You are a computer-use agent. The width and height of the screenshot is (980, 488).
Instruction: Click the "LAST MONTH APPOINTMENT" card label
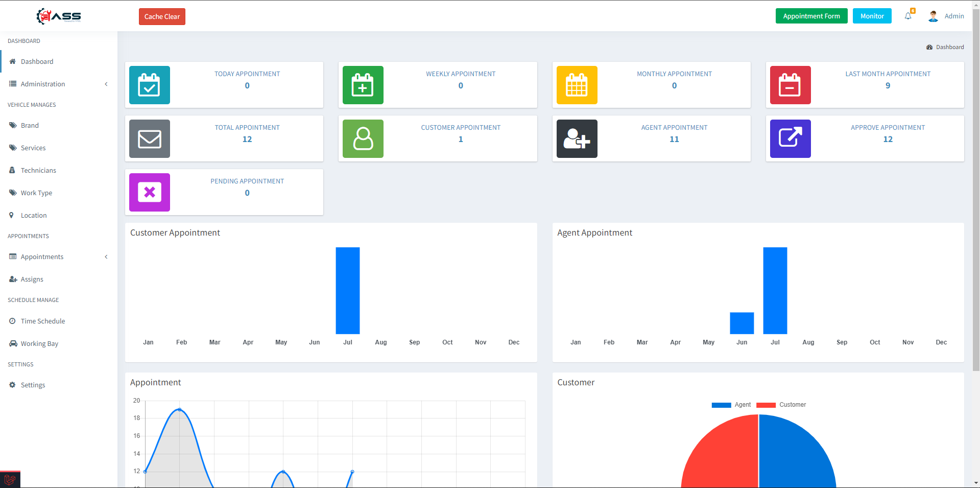pyautogui.click(x=888, y=74)
